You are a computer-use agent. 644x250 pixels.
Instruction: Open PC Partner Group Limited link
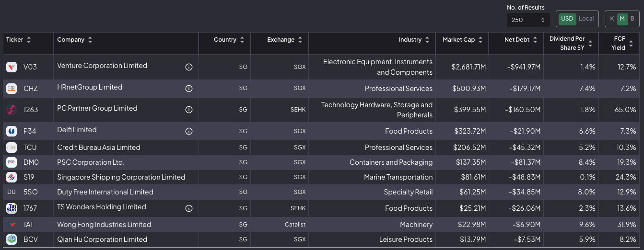97,108
